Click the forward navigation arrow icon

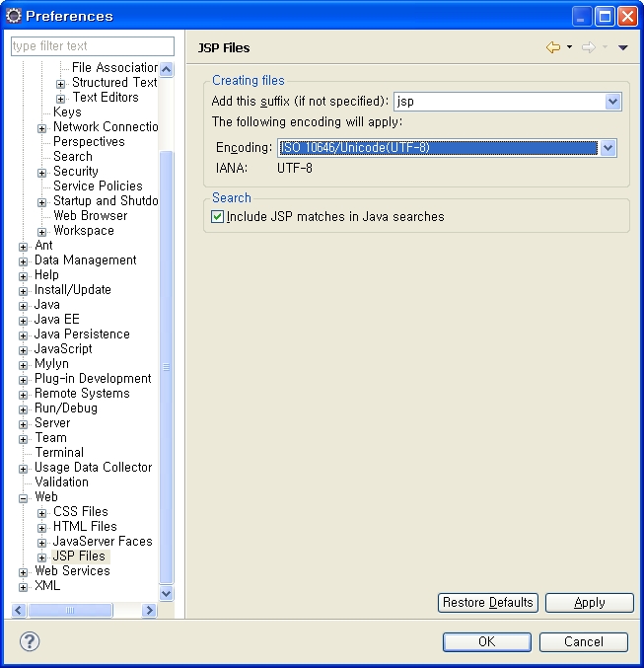coord(588,47)
